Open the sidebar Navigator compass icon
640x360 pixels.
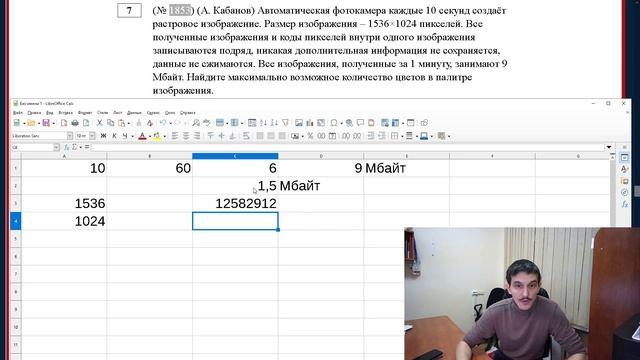click(x=624, y=192)
